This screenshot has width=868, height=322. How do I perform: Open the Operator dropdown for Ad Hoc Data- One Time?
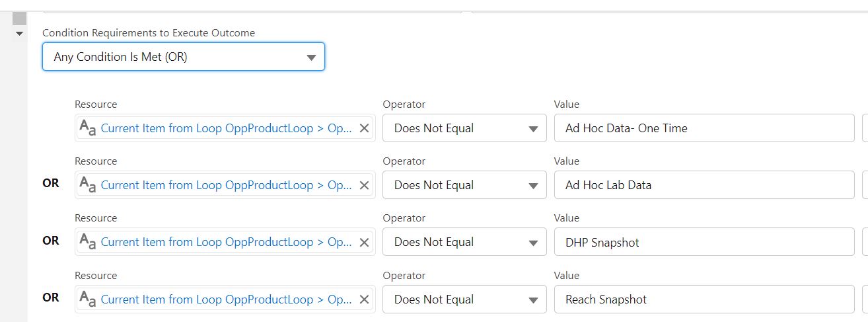click(464, 128)
